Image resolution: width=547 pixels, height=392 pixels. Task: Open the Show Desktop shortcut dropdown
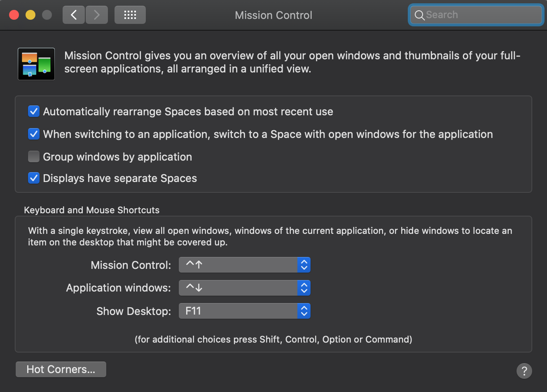(x=244, y=311)
